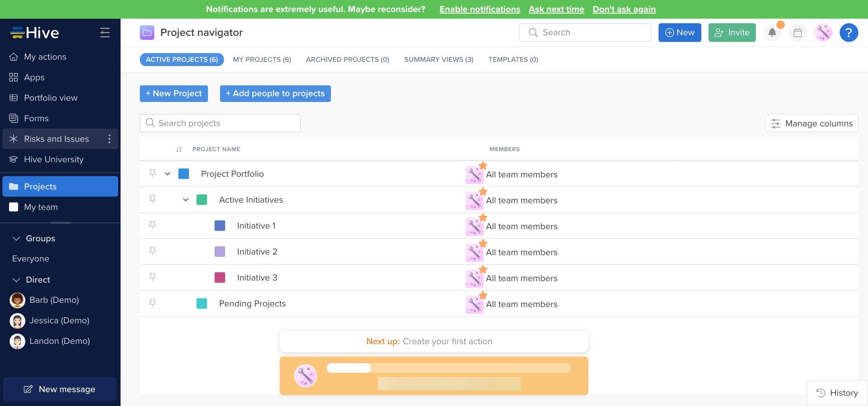Pin the Pending Projects project

152,302
